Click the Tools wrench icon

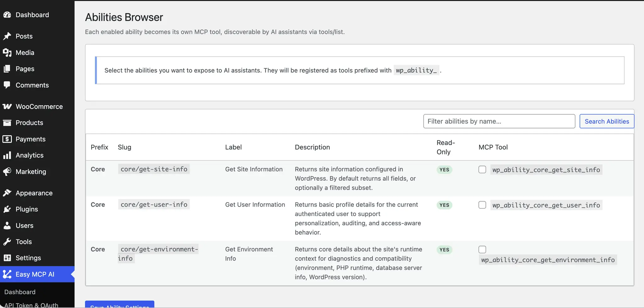pyautogui.click(x=7, y=242)
